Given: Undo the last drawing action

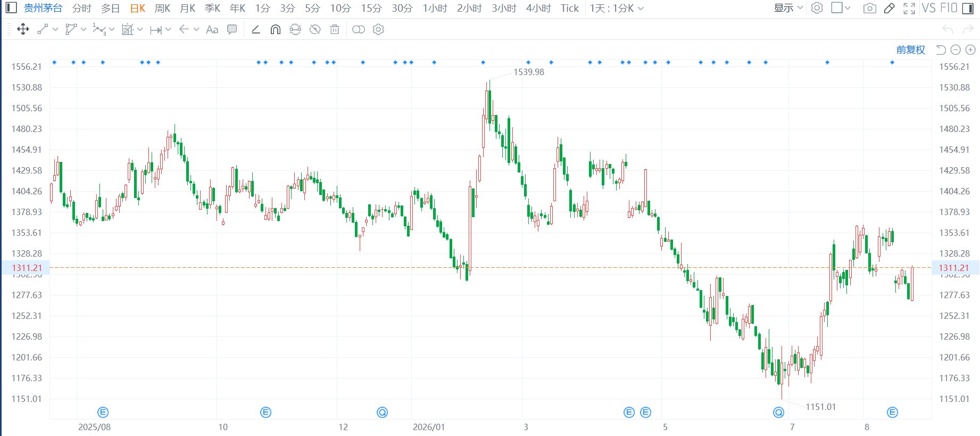Looking at the screenshot, I should click(948, 29).
